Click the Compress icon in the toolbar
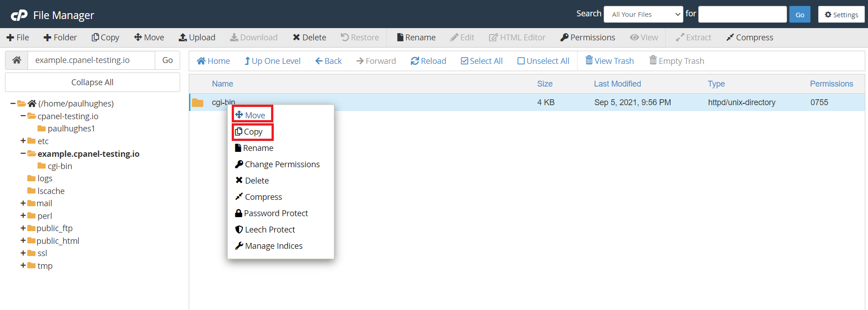Image resolution: width=868 pixels, height=310 pixels. (730, 38)
